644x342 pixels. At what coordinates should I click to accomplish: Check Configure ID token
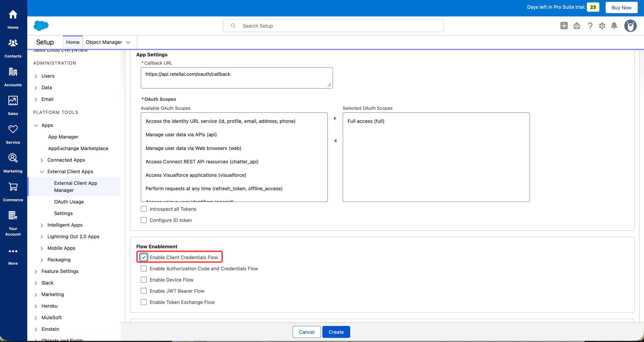(x=144, y=220)
